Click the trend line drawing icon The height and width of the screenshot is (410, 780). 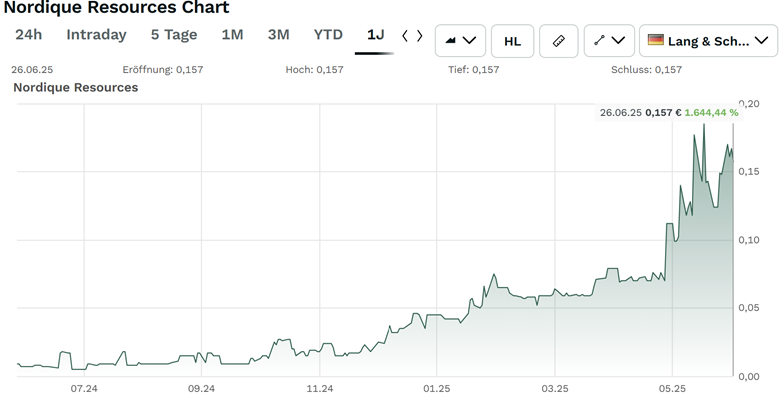point(599,41)
